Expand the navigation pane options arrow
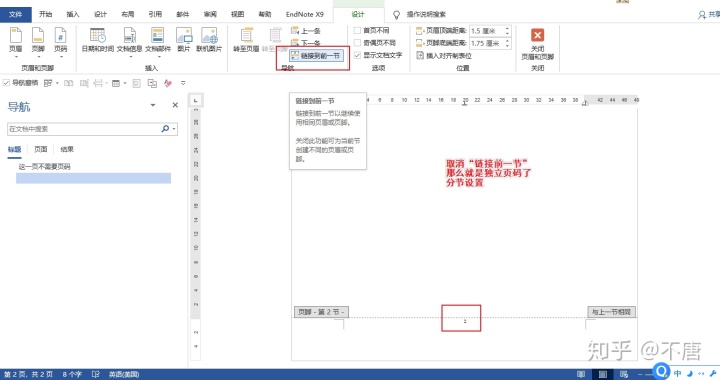Image resolution: width=720 pixels, height=380 pixels. click(x=153, y=105)
